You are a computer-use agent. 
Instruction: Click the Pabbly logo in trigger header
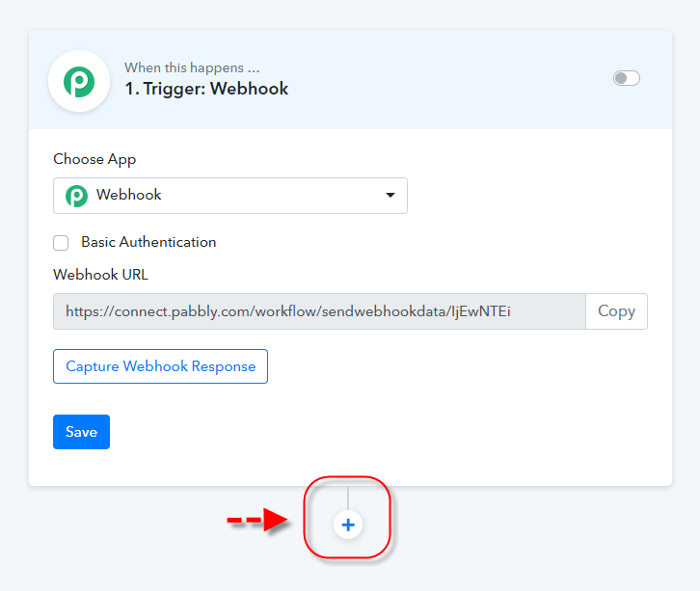[x=79, y=81]
